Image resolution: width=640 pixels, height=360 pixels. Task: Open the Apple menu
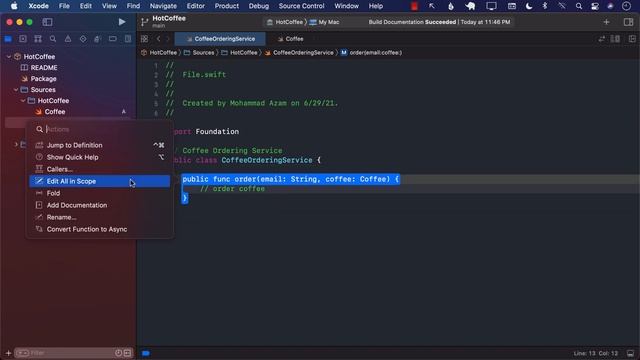pyautogui.click(x=14, y=6)
